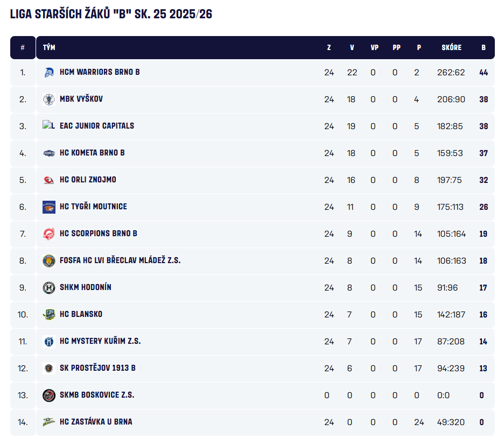This screenshot has height=445, width=504.
Task: Click the HC Tygři Moutnice logo
Action: [49, 207]
